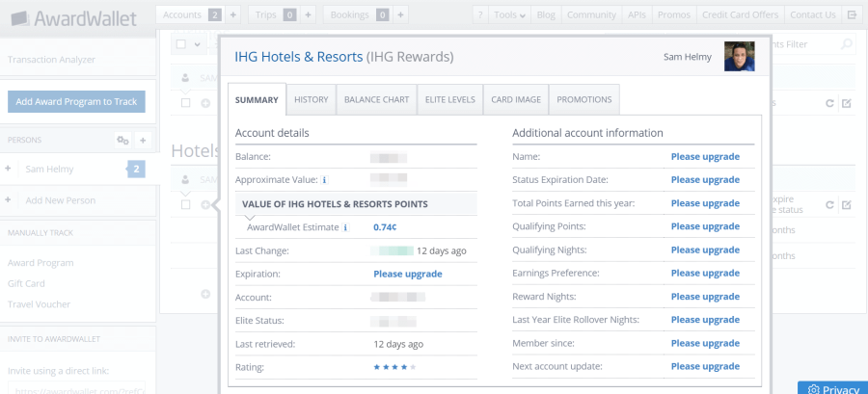Screen dimensions: 868x394
Task: Expand Sam Helmy person entry
Action: (8, 170)
